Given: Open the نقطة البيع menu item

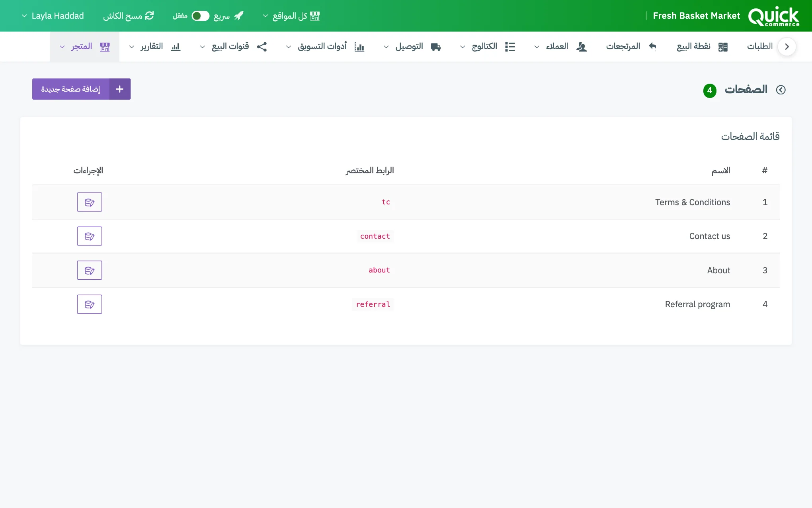Looking at the screenshot, I should [702, 47].
